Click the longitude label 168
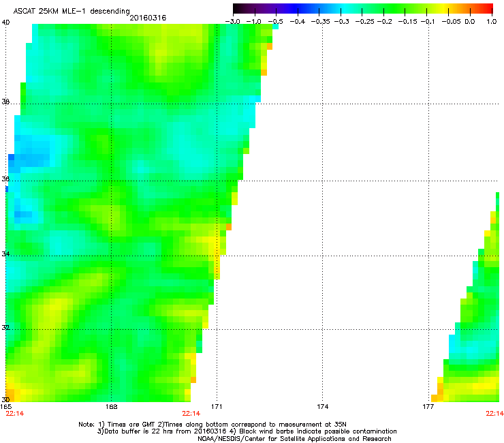Viewport: 504px width, 443px height. coord(112,407)
